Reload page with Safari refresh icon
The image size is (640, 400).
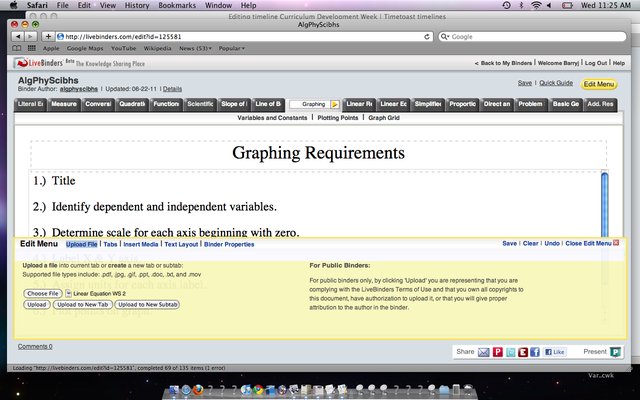(427, 36)
